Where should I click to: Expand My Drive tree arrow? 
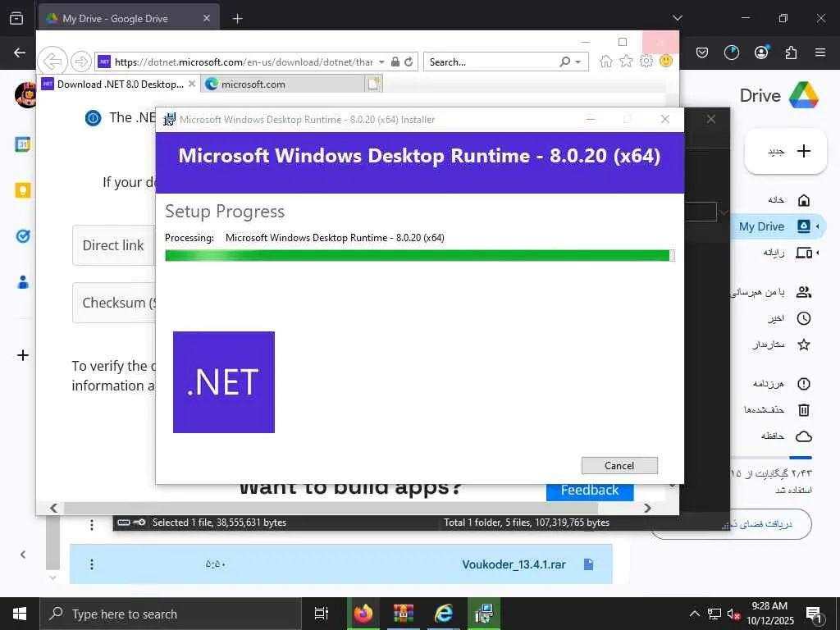(818, 226)
